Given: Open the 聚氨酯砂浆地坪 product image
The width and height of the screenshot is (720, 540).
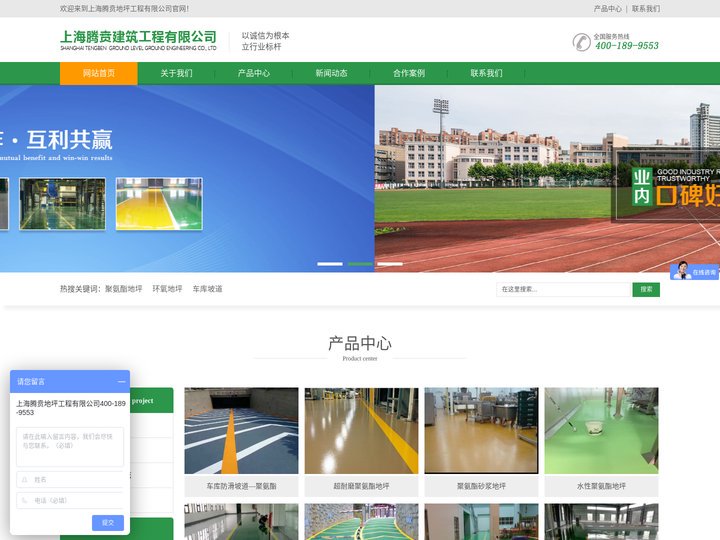Looking at the screenshot, I should [481, 431].
